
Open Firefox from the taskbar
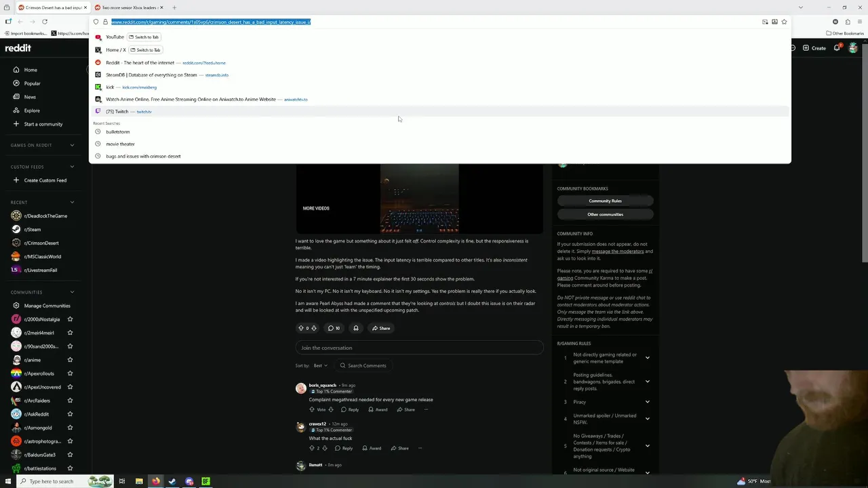(156, 481)
